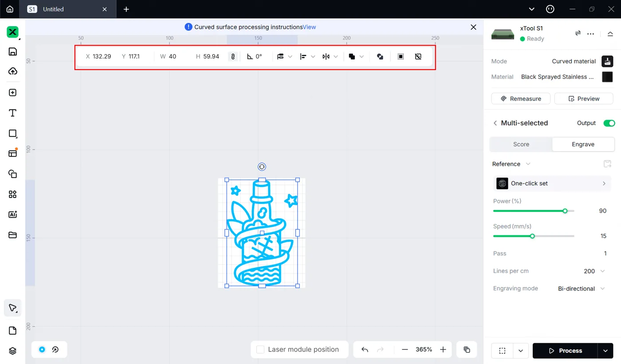
Task: Switch to the Score tab
Action: (x=521, y=144)
